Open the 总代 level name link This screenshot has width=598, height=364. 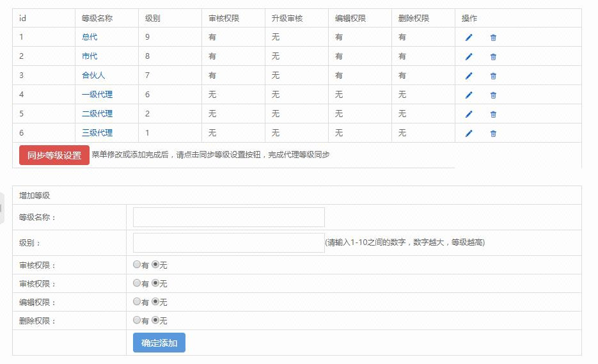coord(90,37)
